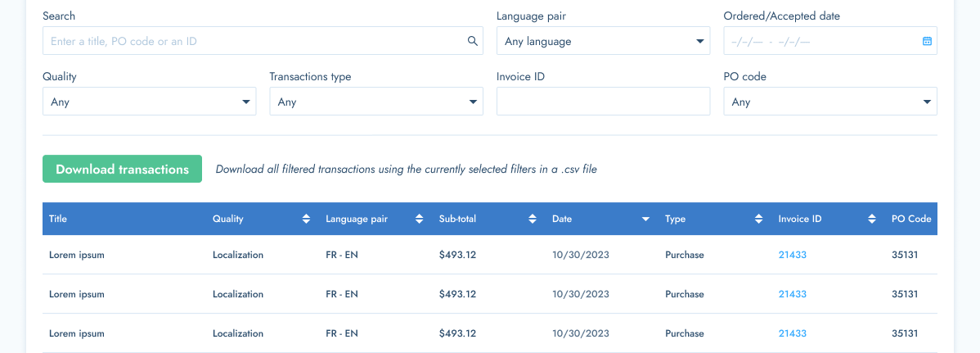The image size is (980, 353).
Task: Sort table by Type column
Action: [759, 219]
